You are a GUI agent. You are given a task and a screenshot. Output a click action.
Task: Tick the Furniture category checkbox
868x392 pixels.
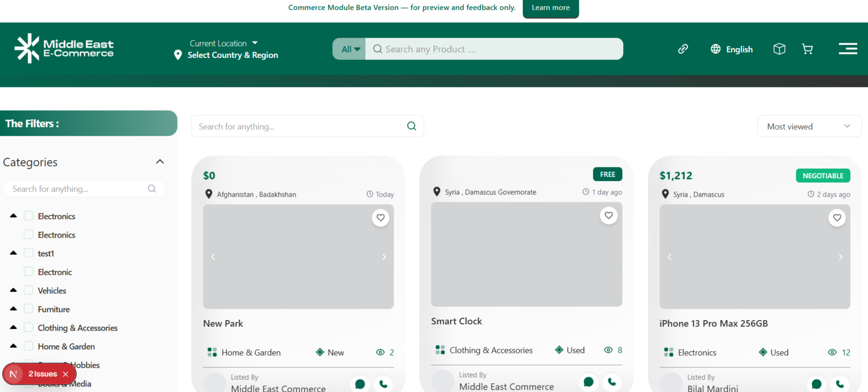click(28, 309)
